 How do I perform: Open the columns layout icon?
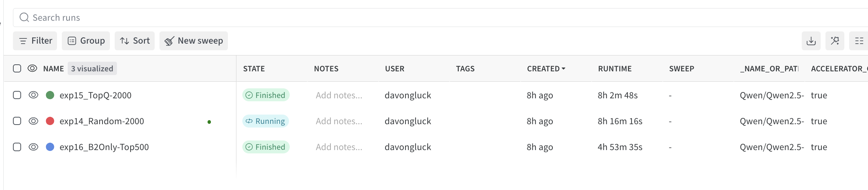[859, 41]
